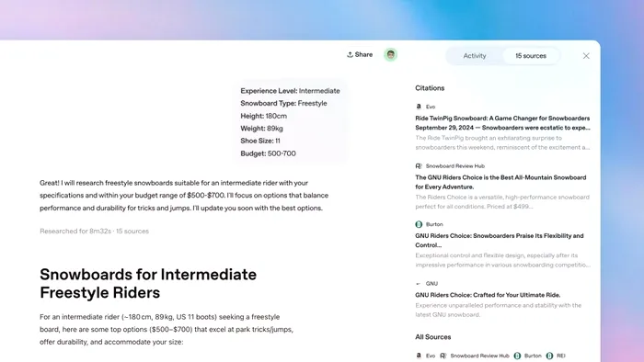
Task: Click the 'All Sources' heading
Action: point(433,337)
